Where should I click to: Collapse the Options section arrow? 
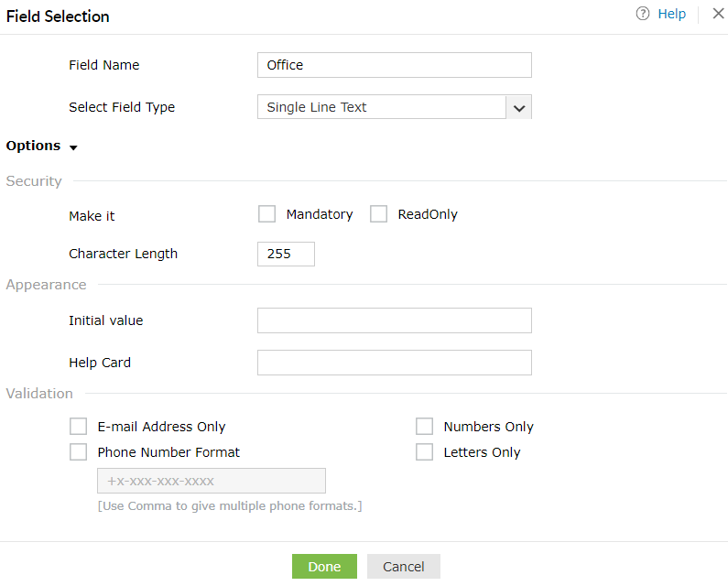73,147
